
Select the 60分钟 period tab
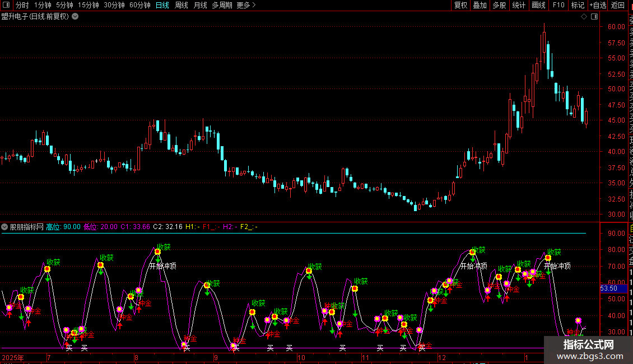coord(139,6)
